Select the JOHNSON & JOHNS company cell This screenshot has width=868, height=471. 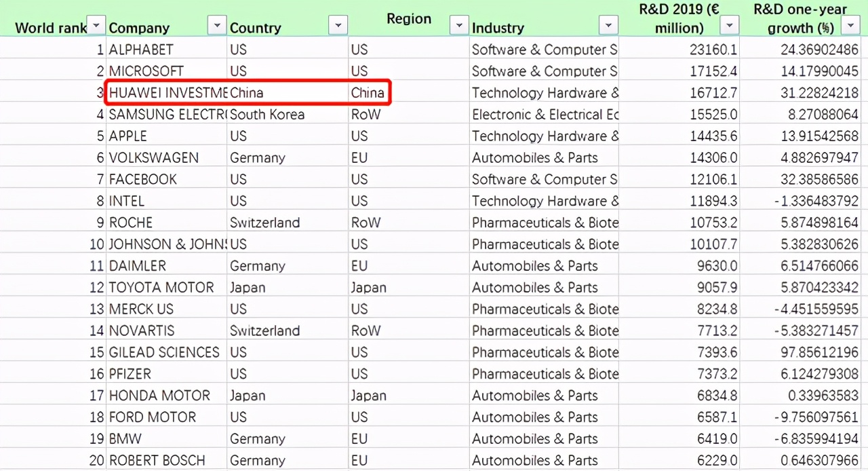click(x=167, y=244)
